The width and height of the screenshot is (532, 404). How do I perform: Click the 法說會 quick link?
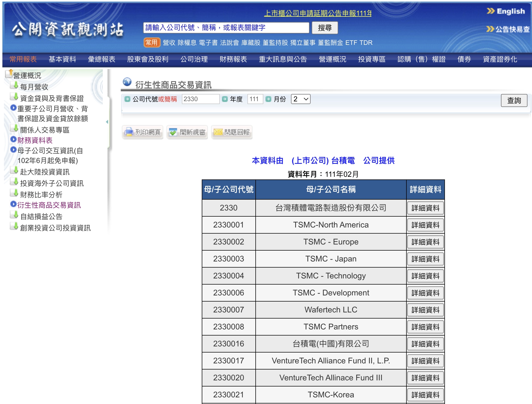230,43
